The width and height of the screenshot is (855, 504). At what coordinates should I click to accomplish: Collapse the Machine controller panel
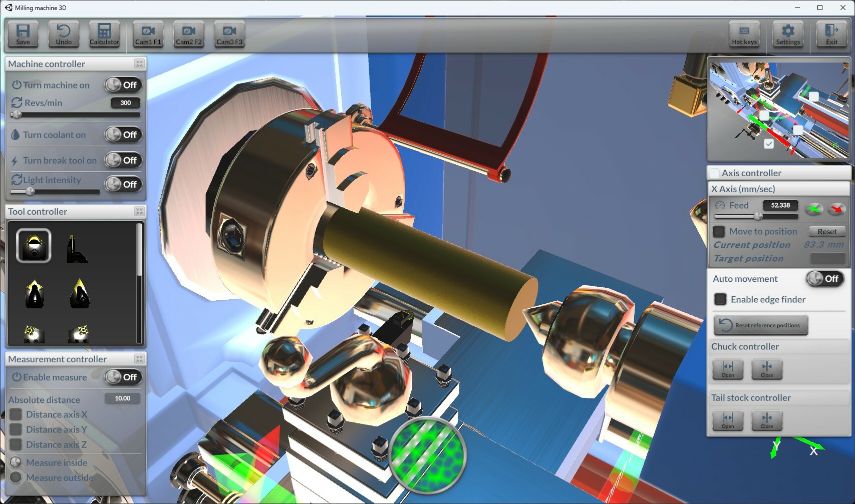click(139, 64)
